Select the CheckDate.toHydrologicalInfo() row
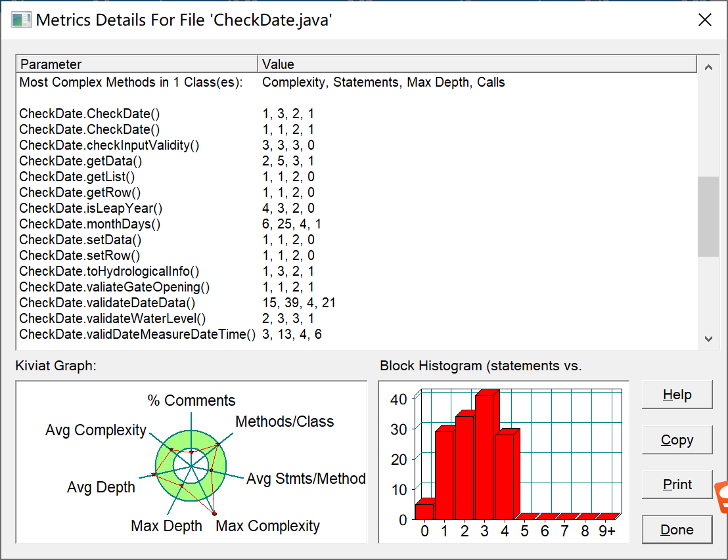728x560 pixels. pyautogui.click(x=357, y=271)
